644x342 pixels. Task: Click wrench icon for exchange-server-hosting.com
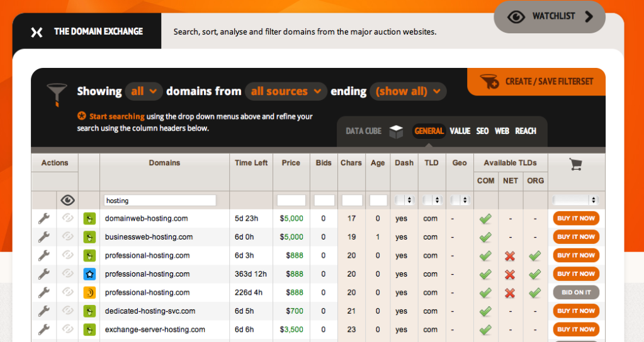click(x=44, y=329)
